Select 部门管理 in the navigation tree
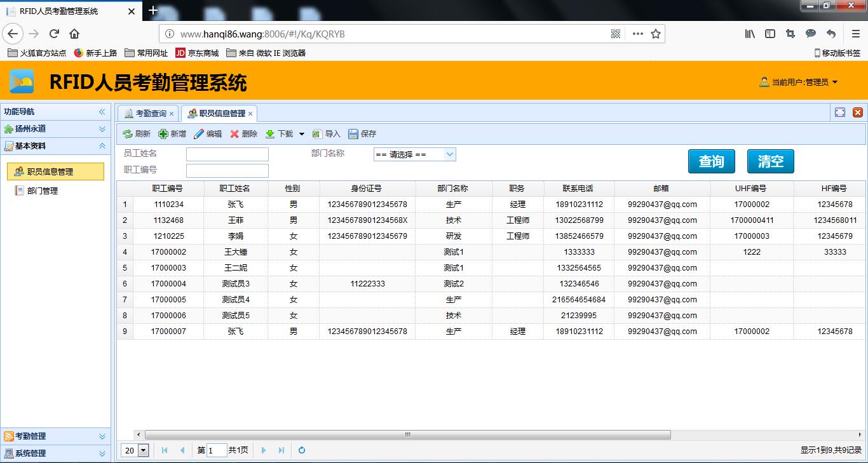Viewport: 868px width, 463px height. (43, 191)
